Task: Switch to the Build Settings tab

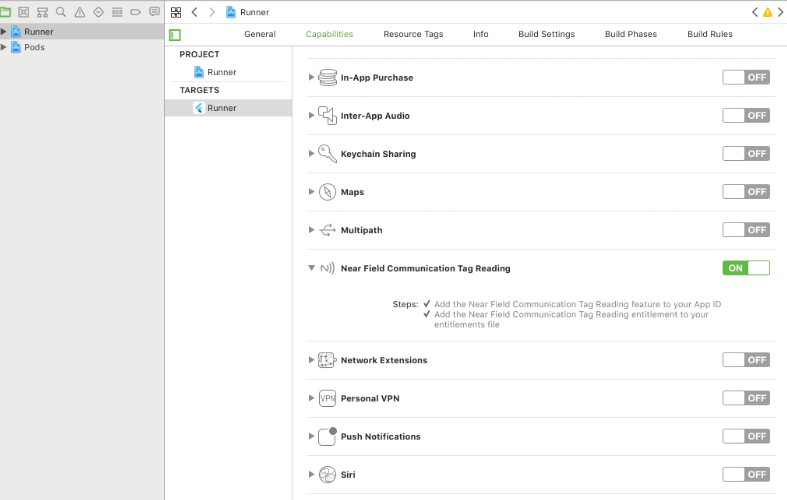Action: (x=546, y=34)
